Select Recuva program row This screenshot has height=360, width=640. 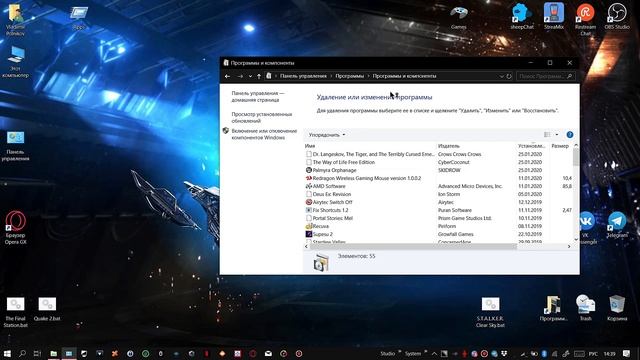pyautogui.click(x=438, y=226)
